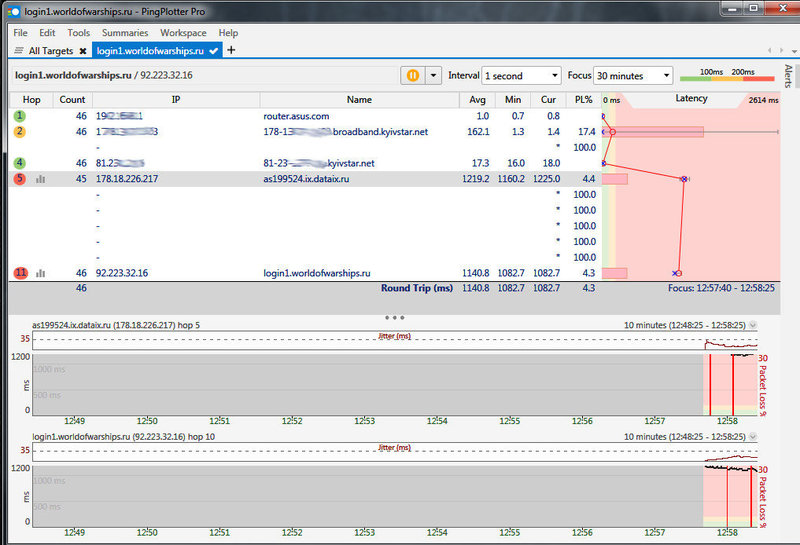
Task: Click the broadband.kyivstar.net hop name
Action: [345, 132]
